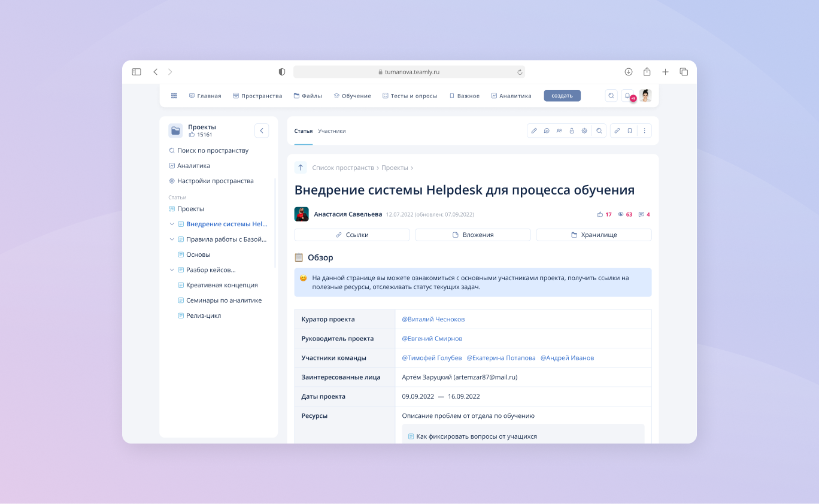This screenshot has height=504, width=819.
Task: Open the article members people icon
Action: coord(559,130)
